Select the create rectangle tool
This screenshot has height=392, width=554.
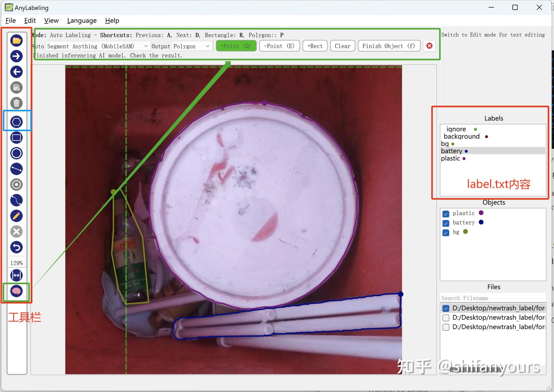click(x=17, y=138)
